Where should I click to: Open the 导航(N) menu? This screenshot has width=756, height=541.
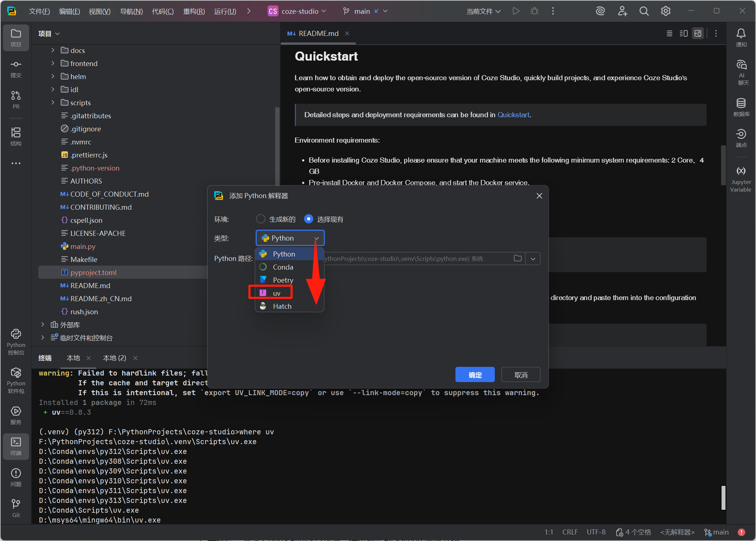coord(131,11)
